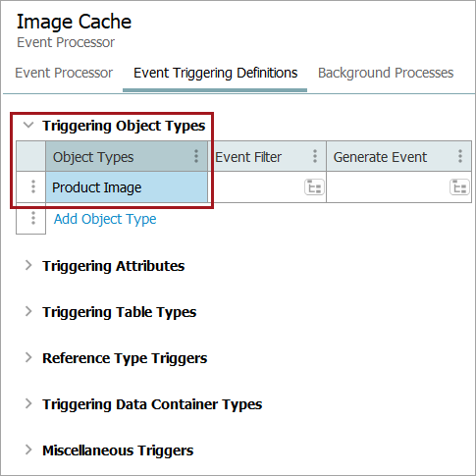Image resolution: width=476 pixels, height=476 pixels.
Task: Switch to Background Processes tab
Action: [386, 73]
